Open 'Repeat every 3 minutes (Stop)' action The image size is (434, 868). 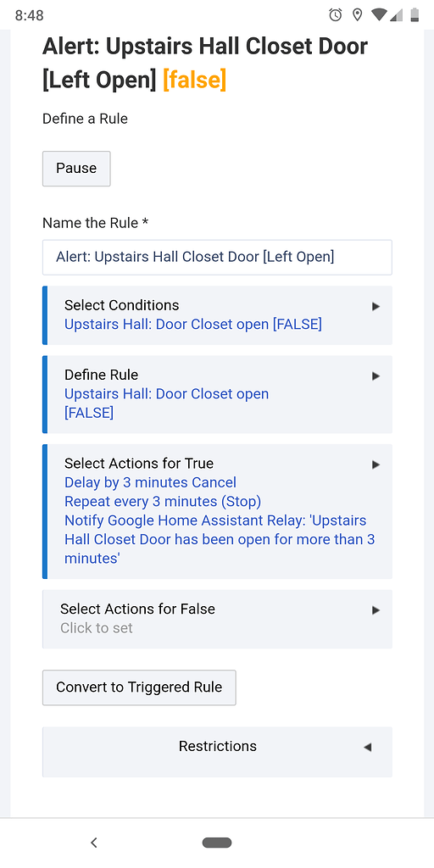[x=163, y=502]
